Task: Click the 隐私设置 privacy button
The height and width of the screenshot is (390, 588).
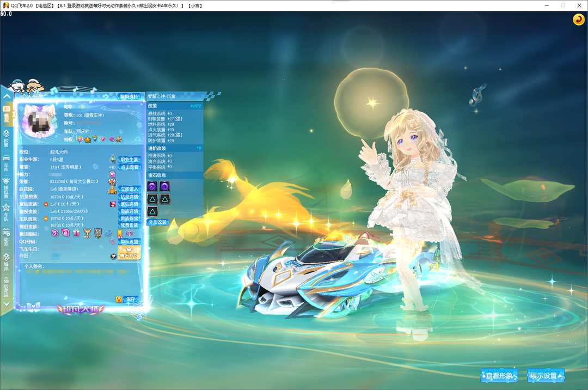Action: (x=130, y=242)
